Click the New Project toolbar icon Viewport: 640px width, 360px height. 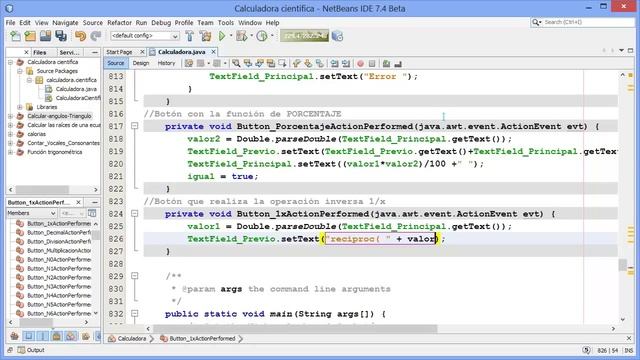point(30,36)
